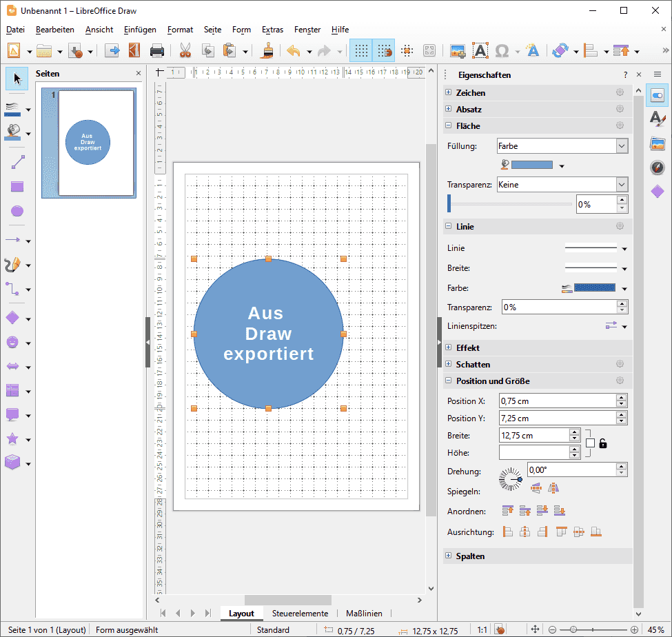Open the Navigator sidebar deck
672x637 pixels.
tap(658, 168)
